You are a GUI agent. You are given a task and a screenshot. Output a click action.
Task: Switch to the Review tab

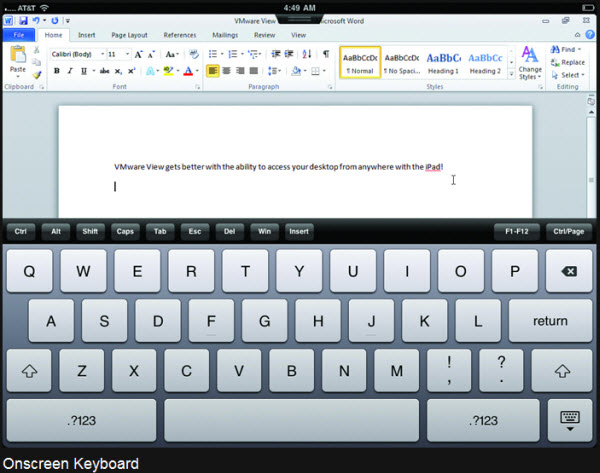pos(264,35)
